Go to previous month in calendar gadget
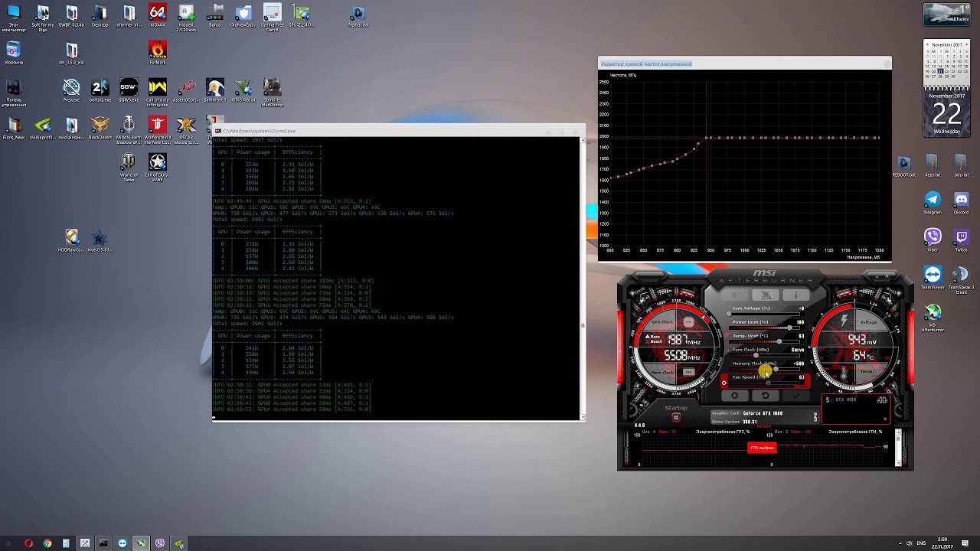Image resolution: width=980 pixels, height=551 pixels. tap(929, 45)
